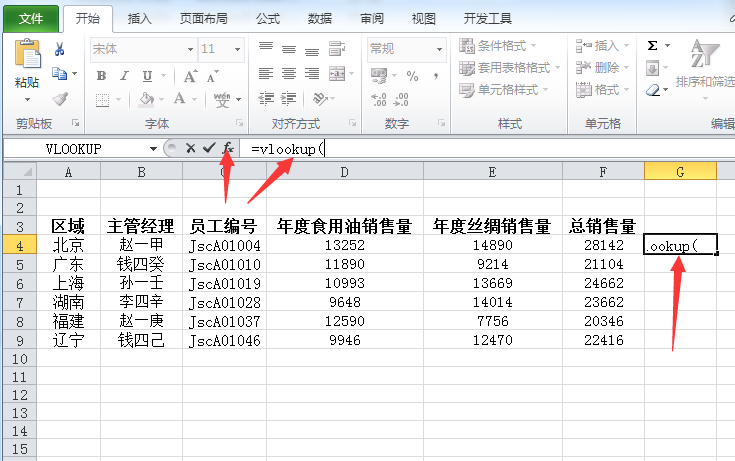
Task: Open the number format 常规 dropdown
Action: tap(439, 49)
